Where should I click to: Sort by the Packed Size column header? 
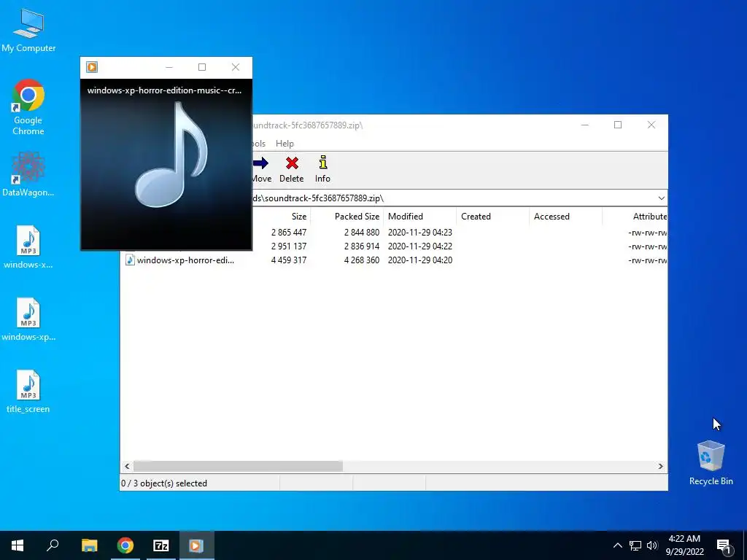click(357, 216)
